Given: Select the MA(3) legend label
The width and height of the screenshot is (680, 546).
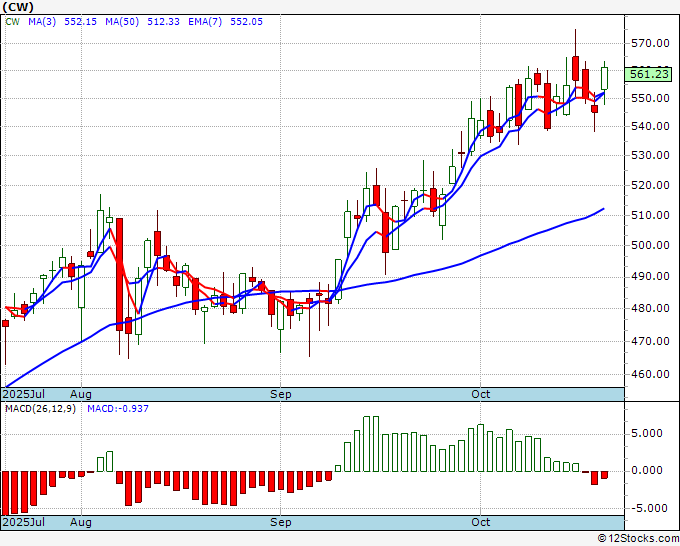Looking at the screenshot, I should pyautogui.click(x=42, y=22).
